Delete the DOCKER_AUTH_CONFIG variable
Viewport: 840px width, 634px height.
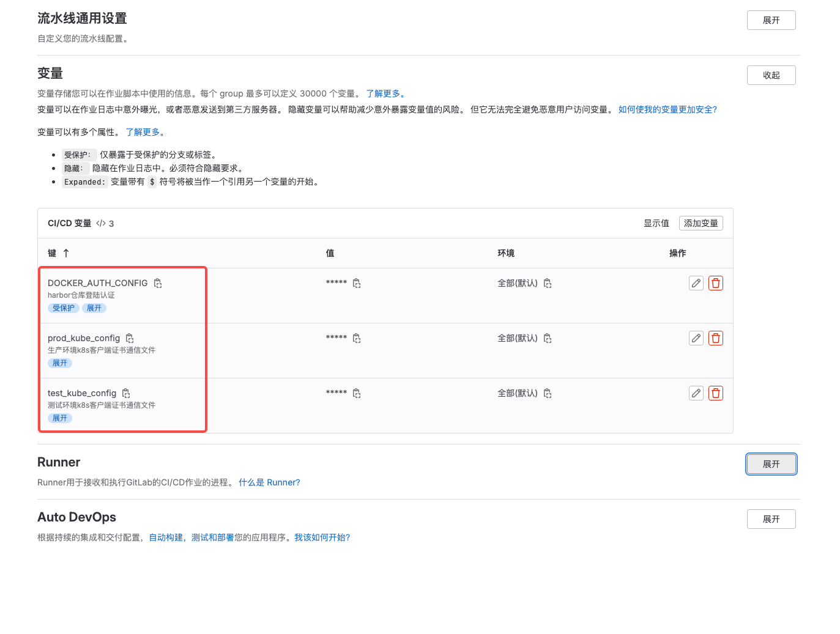point(715,283)
